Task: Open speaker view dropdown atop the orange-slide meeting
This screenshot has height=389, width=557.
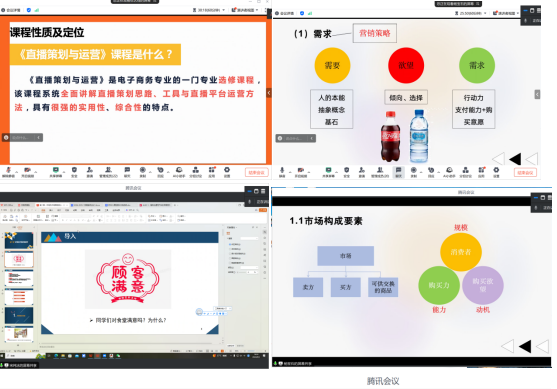Action: (x=245, y=10)
